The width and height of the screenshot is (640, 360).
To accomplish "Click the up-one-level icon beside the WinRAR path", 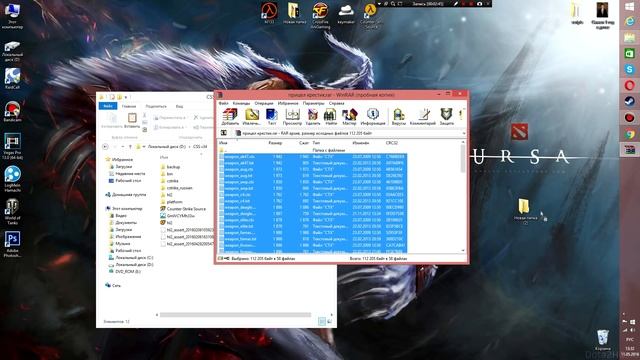I will 224,133.
